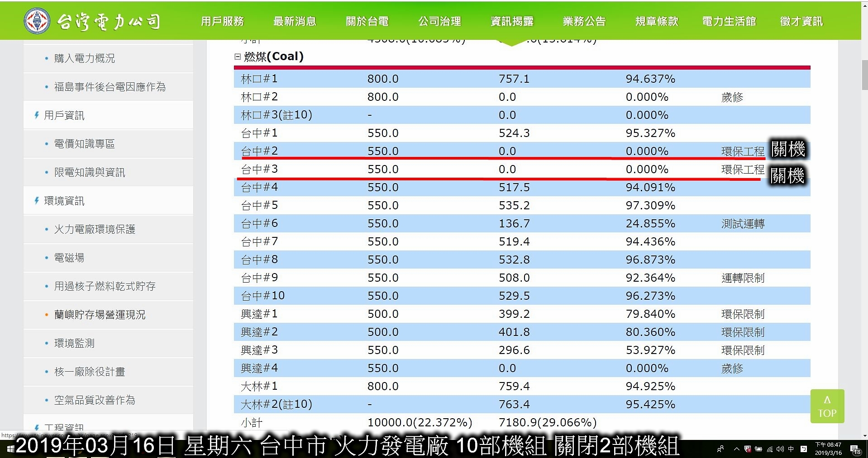Screen dimensions: 868x458
Task: Open the 資訊揭露 menu
Action: pyautogui.click(x=512, y=21)
